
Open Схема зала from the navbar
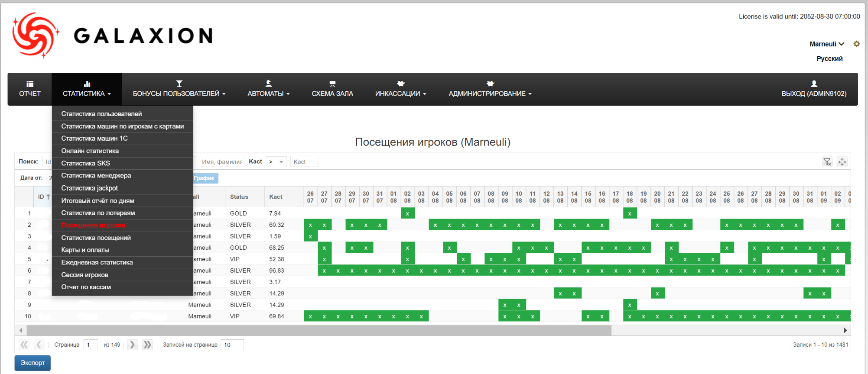(332, 89)
